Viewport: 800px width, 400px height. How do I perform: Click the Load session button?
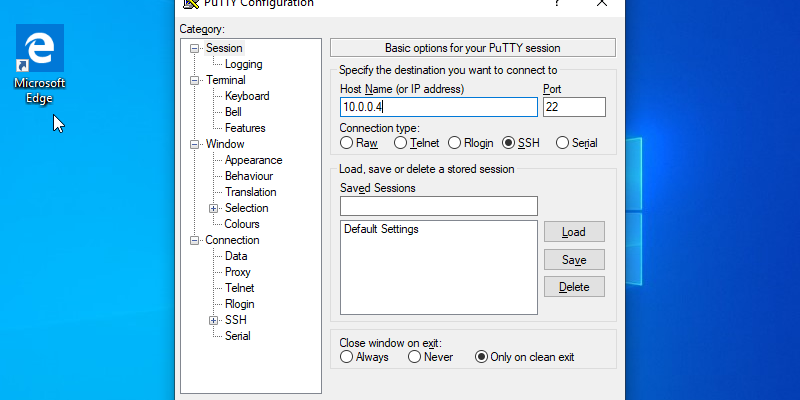pos(574,232)
